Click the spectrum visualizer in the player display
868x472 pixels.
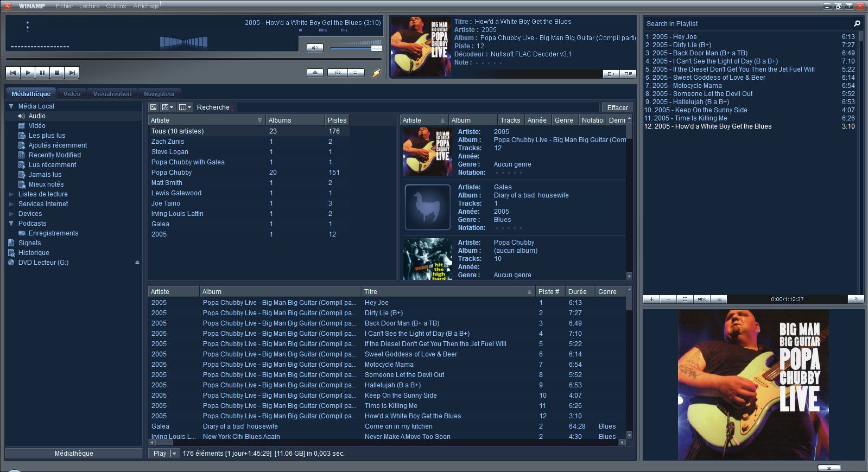coord(183,42)
